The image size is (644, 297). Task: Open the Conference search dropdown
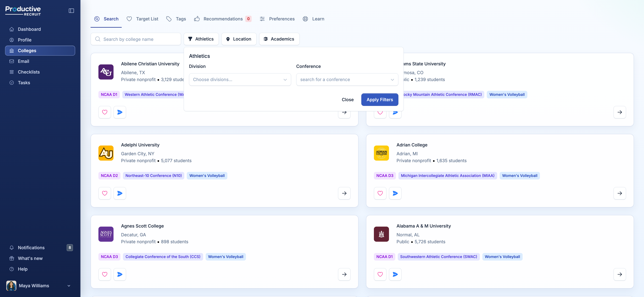[347, 79]
